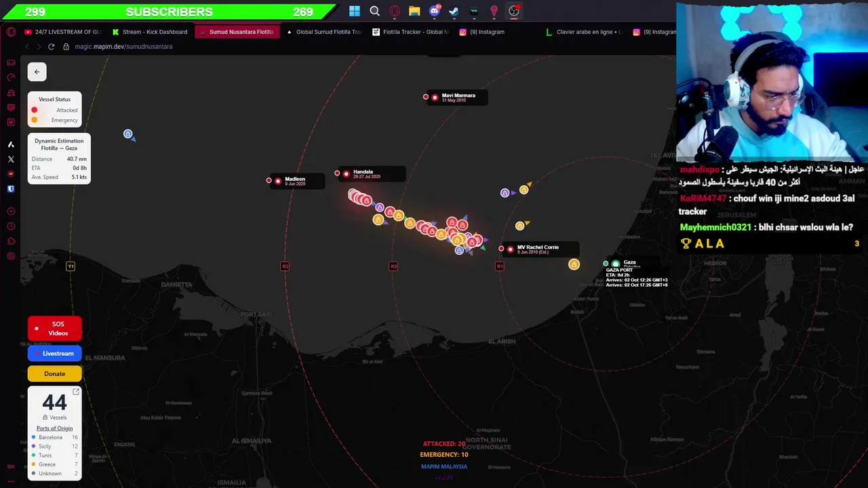Screen dimensions: 868x488
Task: Click the lone blue vessel marker near Vessel Status
Action: pyautogui.click(x=127, y=134)
